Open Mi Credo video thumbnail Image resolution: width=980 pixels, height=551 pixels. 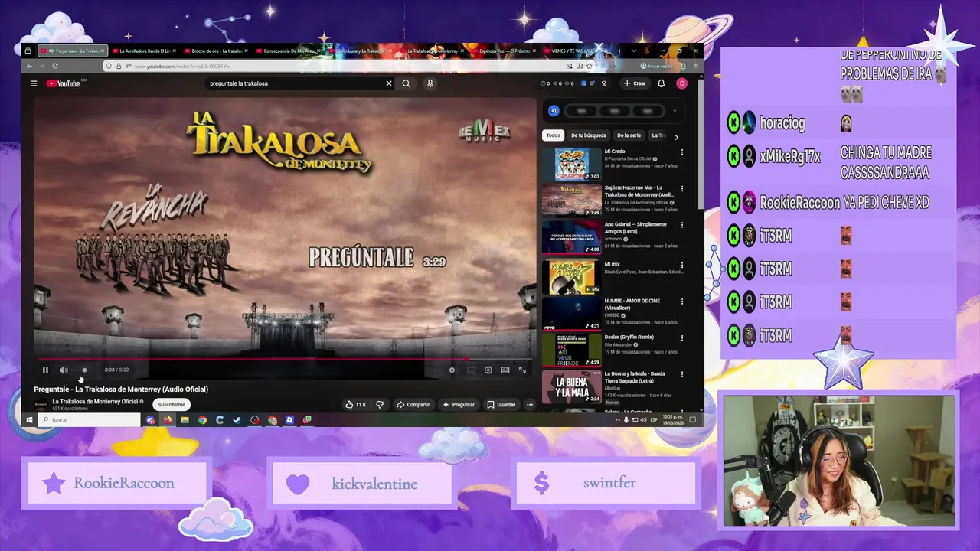click(x=572, y=164)
